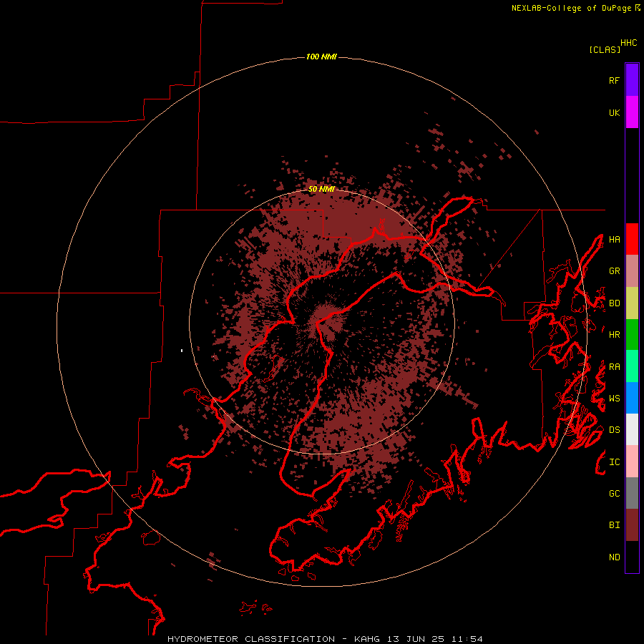Click the ND black legend swatch
This screenshot has width=644, height=644.
coord(632,557)
